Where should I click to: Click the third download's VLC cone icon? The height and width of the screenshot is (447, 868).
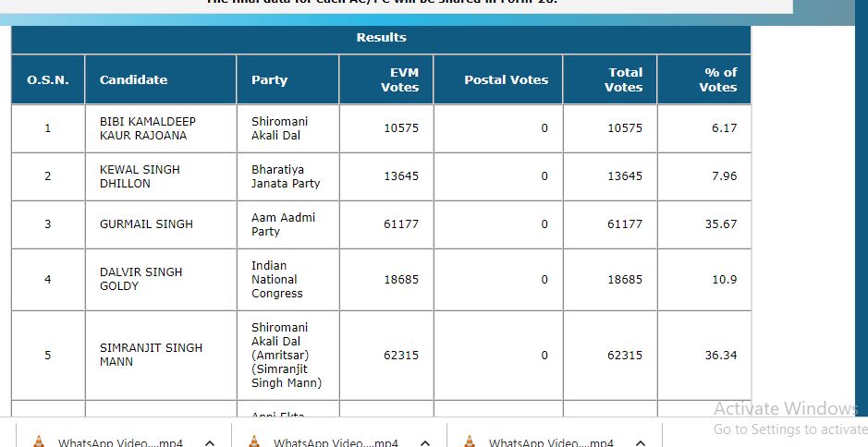[470, 441]
